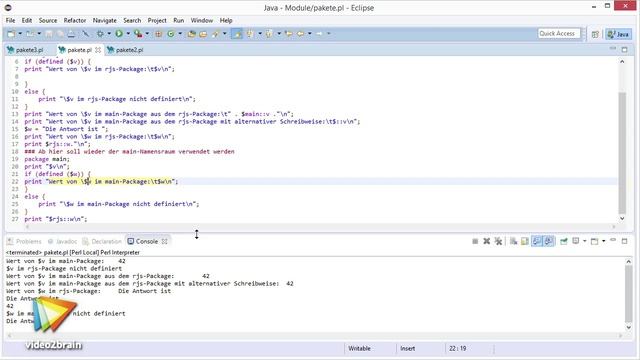Open the Source menu
This screenshot has width=640, height=360.
tap(48, 20)
